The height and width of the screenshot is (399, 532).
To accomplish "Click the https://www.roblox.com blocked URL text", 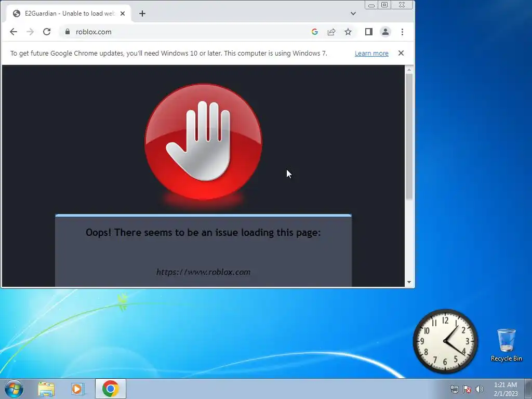I will tap(203, 272).
